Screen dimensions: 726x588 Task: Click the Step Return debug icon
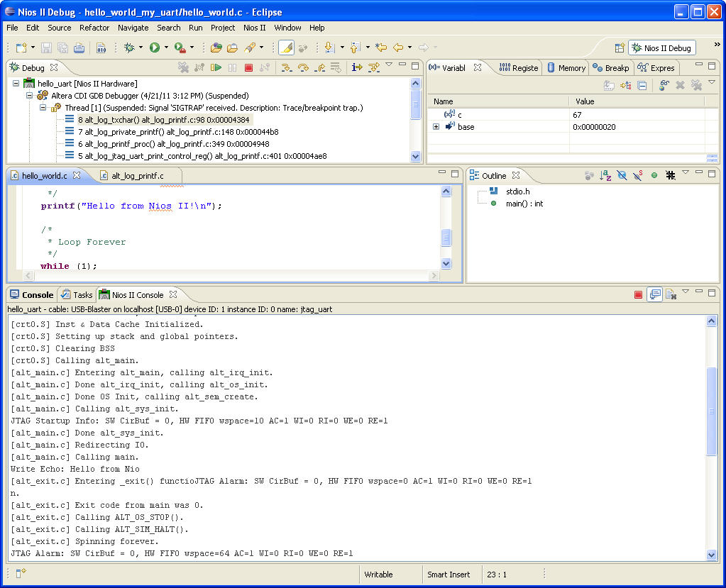click(319, 67)
